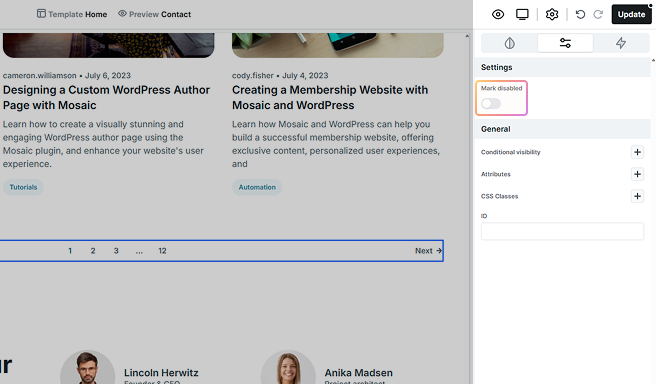Click the smartphone desk post image
656x384 pixels.
pyautogui.click(x=338, y=45)
